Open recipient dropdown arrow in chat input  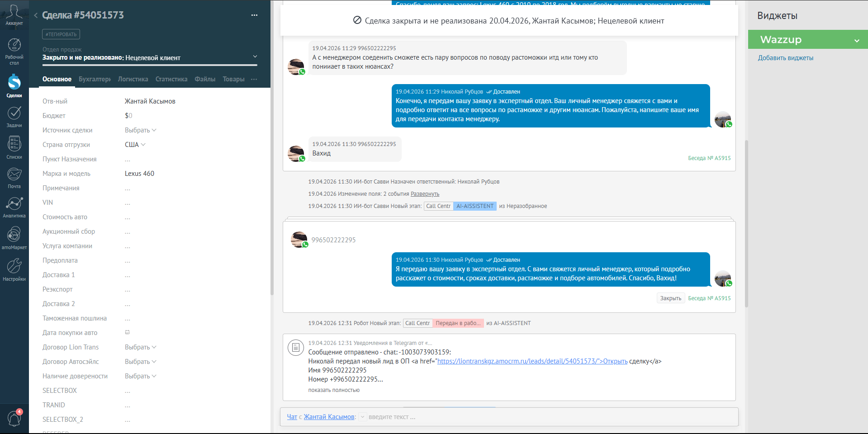tap(362, 417)
